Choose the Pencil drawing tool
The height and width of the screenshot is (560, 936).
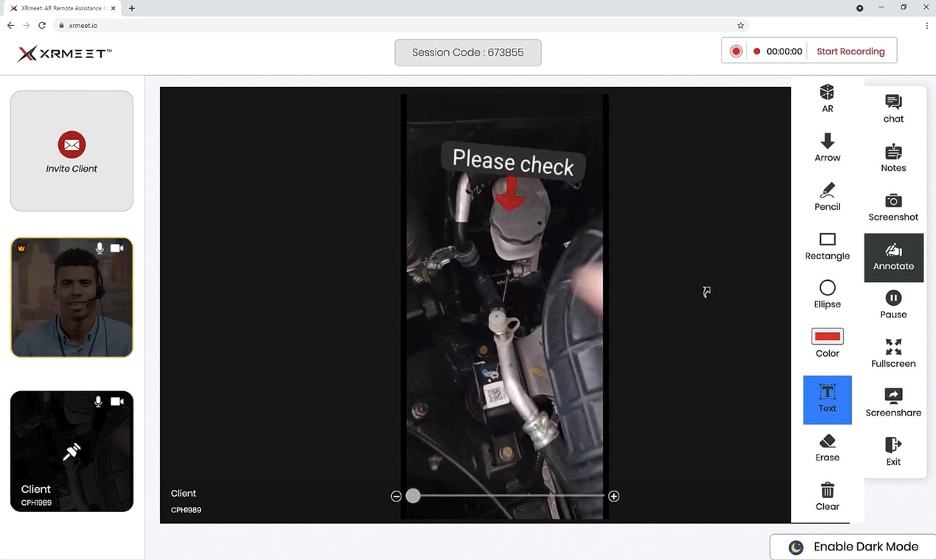(x=827, y=197)
